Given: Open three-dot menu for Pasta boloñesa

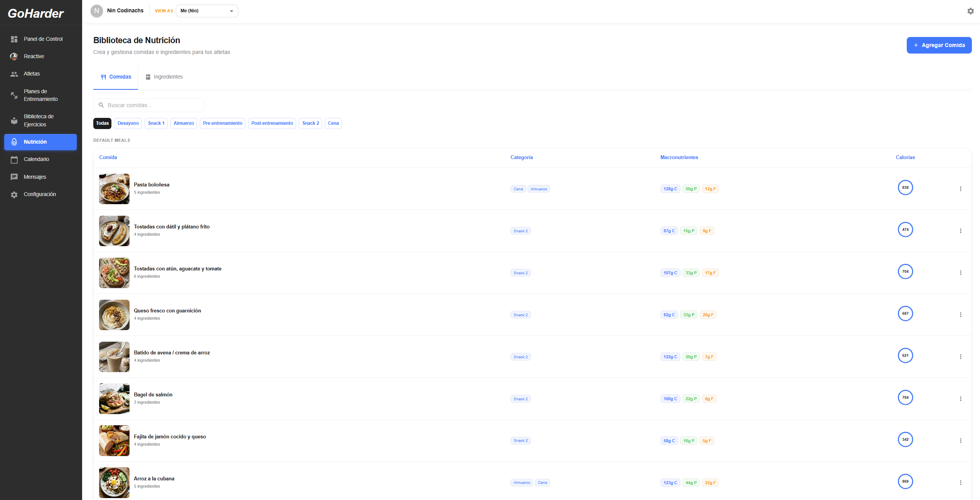Looking at the screenshot, I should (x=960, y=189).
